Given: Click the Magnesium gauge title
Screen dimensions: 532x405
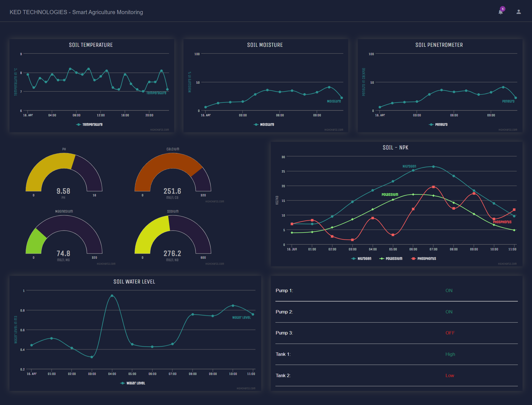Looking at the screenshot, I should click(64, 211).
